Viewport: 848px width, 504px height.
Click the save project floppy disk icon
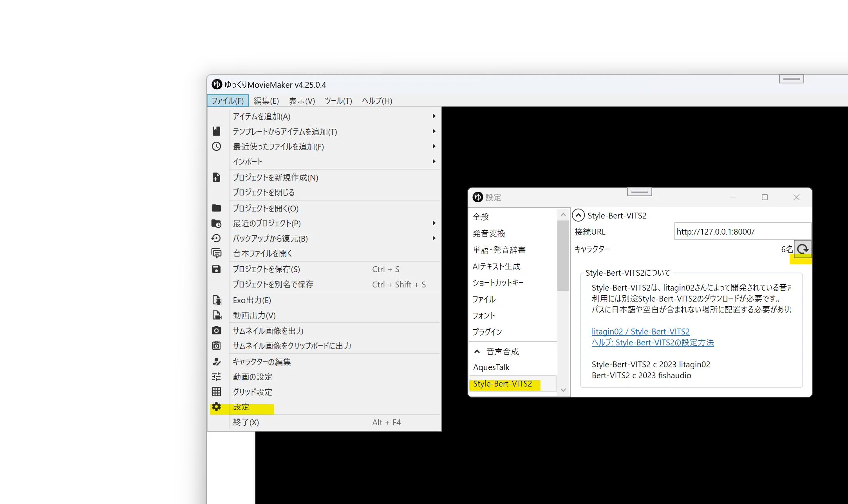pos(216,269)
